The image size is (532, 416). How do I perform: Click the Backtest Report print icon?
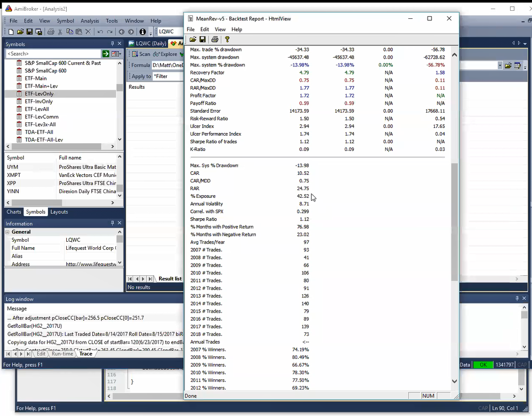215,39
